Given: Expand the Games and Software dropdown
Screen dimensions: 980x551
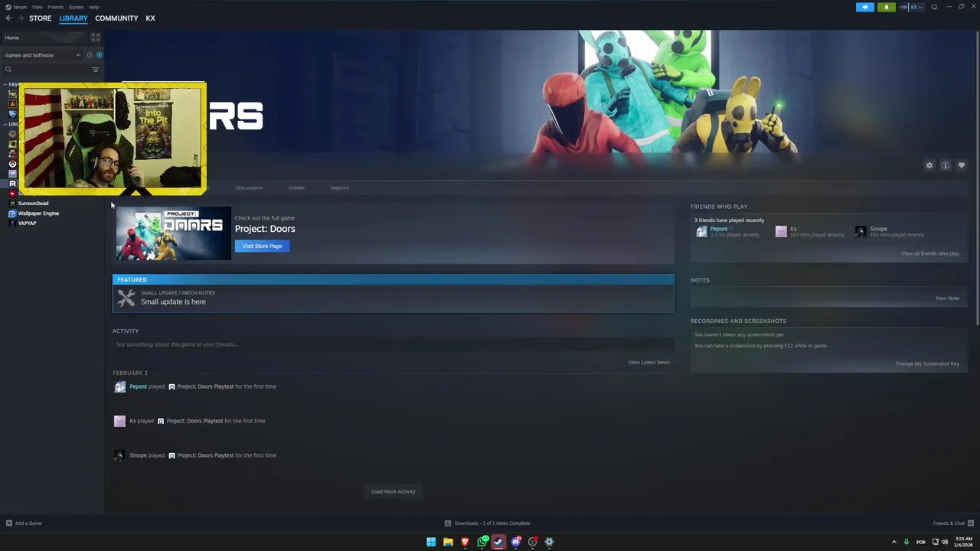Looking at the screenshot, I should [42, 55].
